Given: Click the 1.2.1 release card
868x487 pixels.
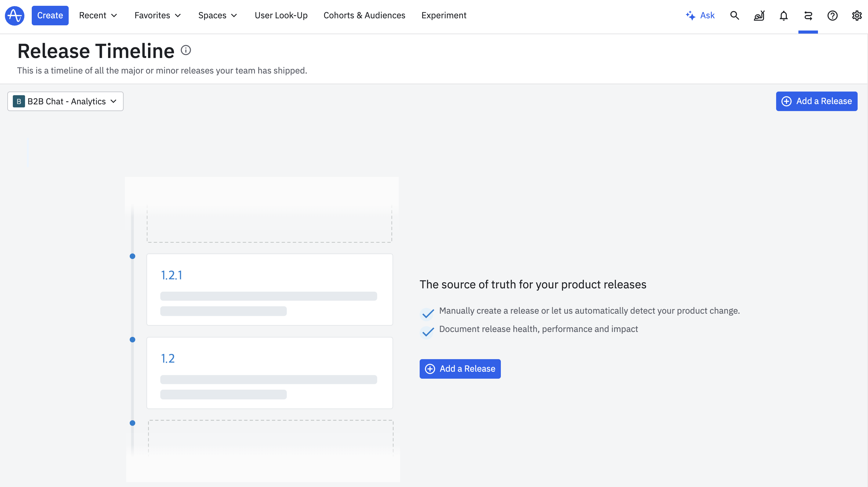Looking at the screenshot, I should click(x=269, y=290).
